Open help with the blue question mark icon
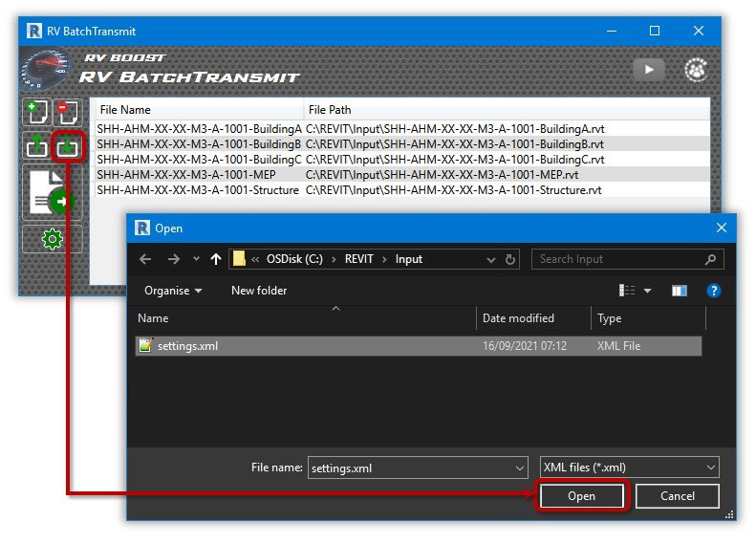 pyautogui.click(x=714, y=291)
